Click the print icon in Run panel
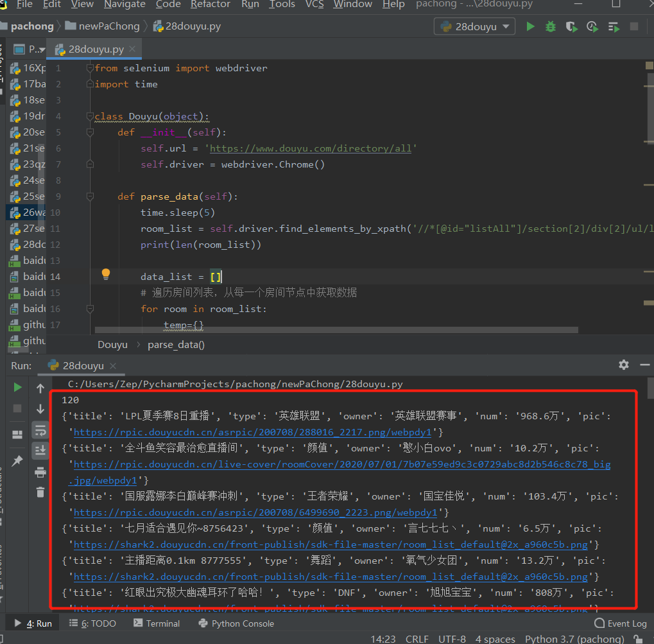Viewport: 654px width, 644px height. (x=40, y=473)
